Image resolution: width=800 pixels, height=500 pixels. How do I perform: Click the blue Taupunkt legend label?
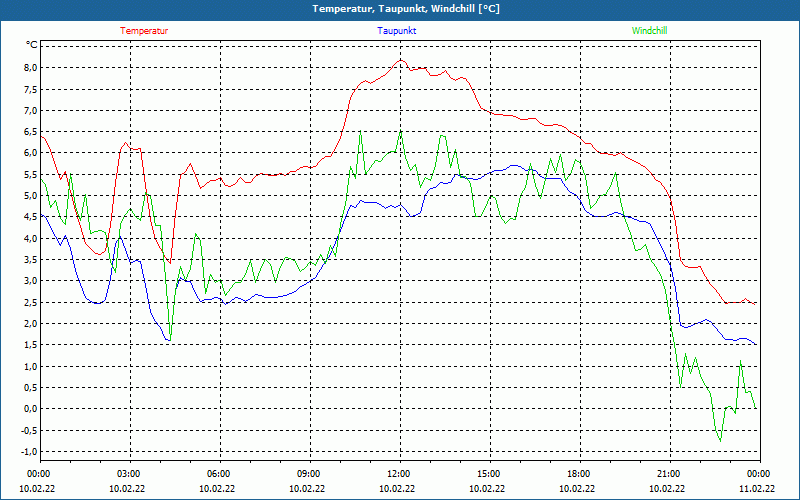pos(396,31)
